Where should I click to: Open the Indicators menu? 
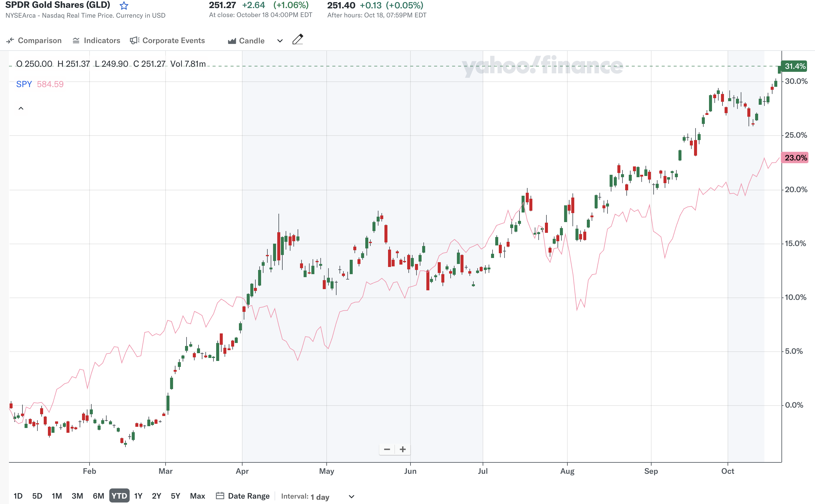pyautogui.click(x=96, y=41)
